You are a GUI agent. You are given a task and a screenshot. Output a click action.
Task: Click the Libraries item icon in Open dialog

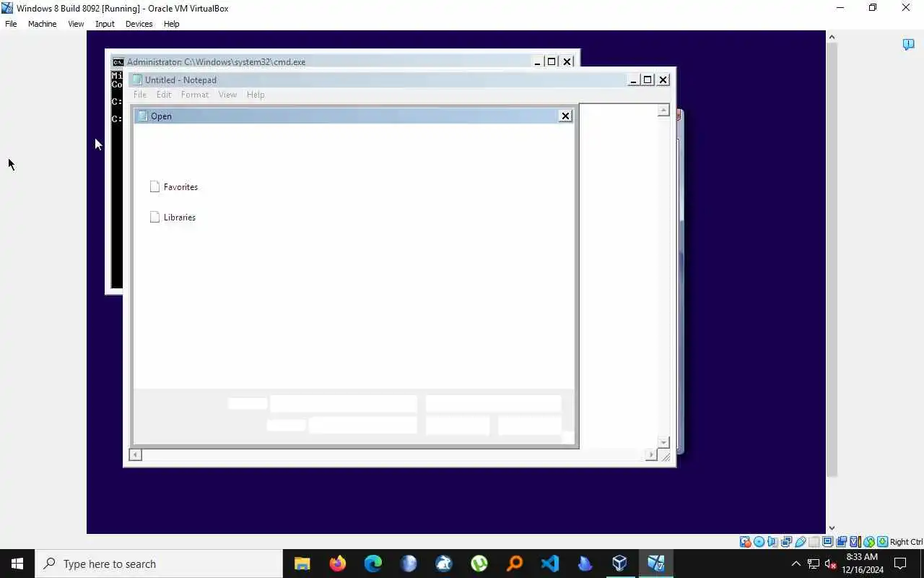tap(154, 217)
